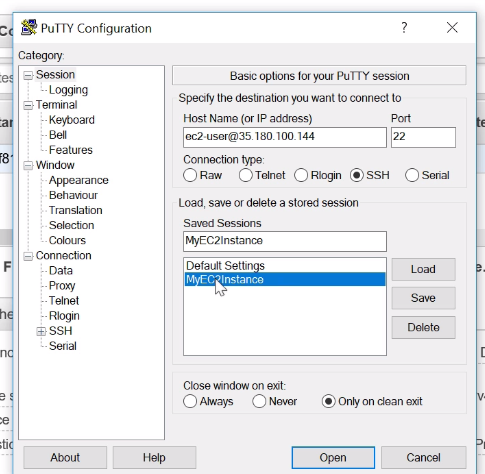
Task: Open the Behaviour category
Action: (73, 195)
